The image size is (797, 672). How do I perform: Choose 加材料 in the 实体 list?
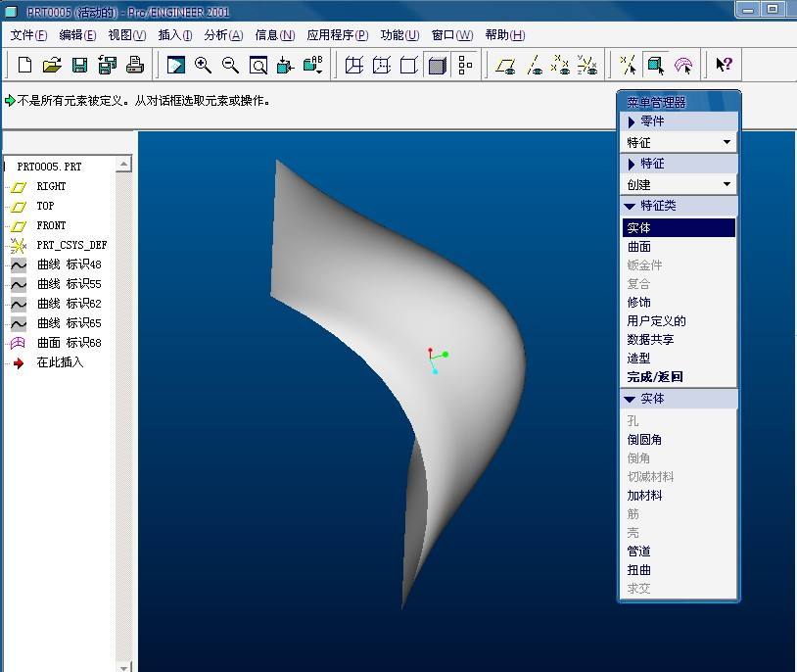click(x=645, y=496)
